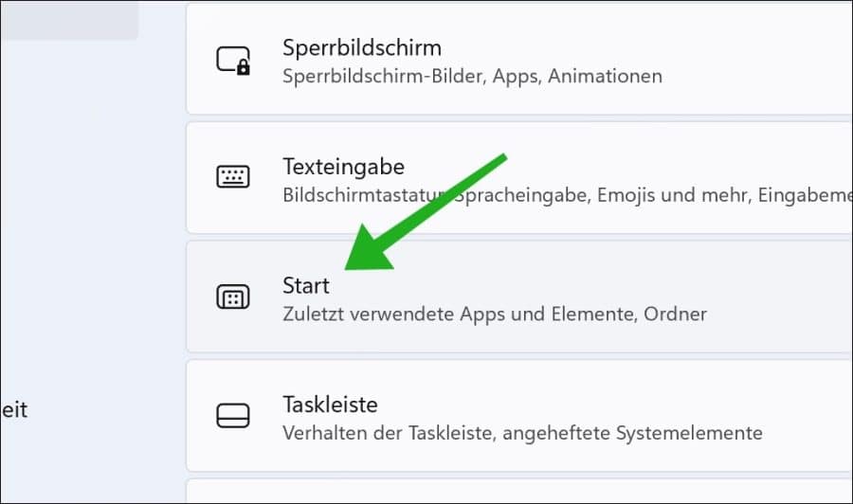
Task: Select the Start heading under the green arrow
Action: [306, 285]
